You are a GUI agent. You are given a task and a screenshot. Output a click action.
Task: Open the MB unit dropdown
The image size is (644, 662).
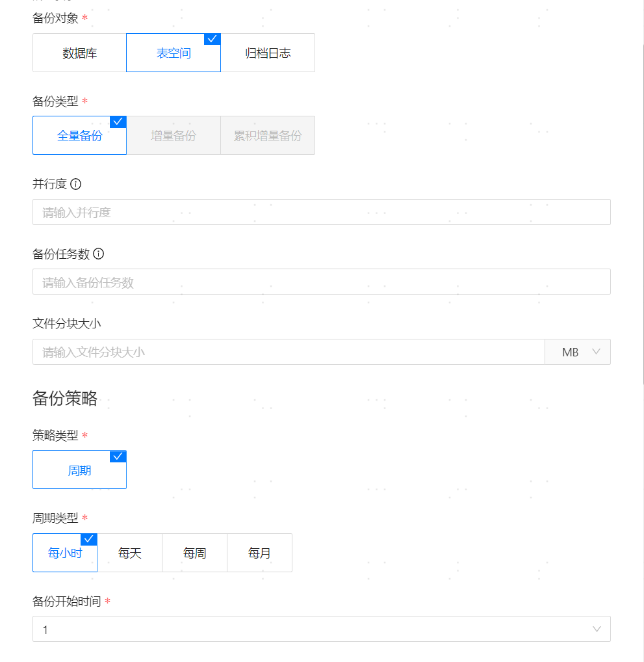tap(578, 352)
